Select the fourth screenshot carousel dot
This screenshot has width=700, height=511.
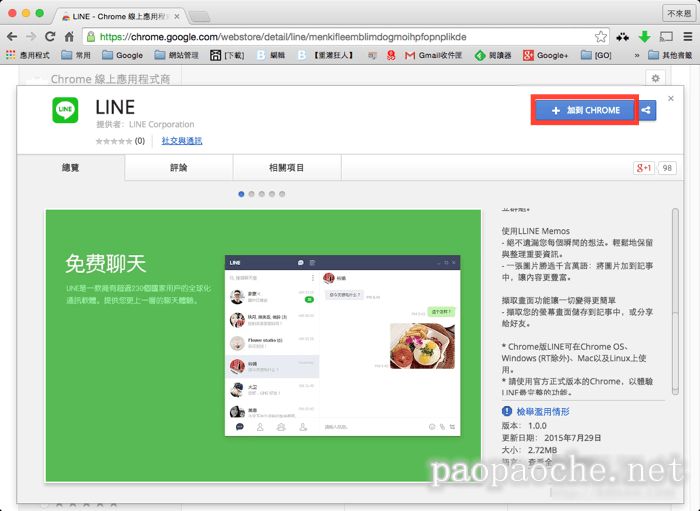click(272, 194)
